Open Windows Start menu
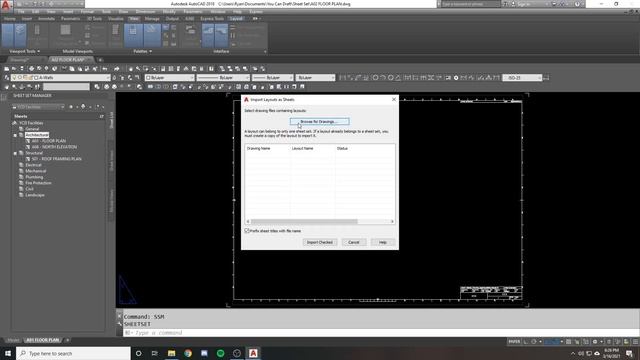This screenshot has height=360, width=640. coord(8,353)
